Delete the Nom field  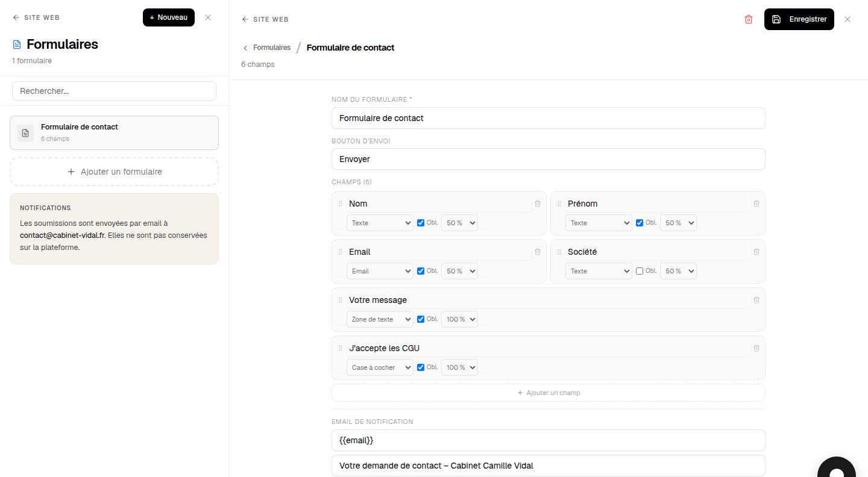[x=538, y=204]
